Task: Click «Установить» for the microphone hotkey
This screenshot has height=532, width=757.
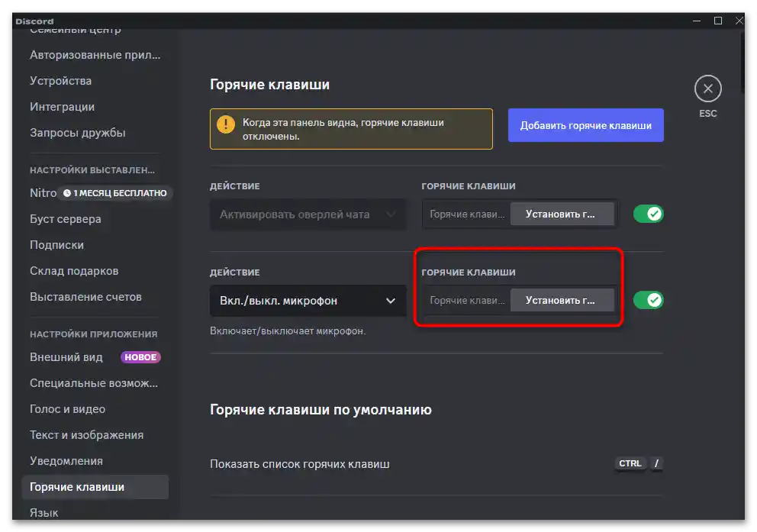Action: [563, 300]
